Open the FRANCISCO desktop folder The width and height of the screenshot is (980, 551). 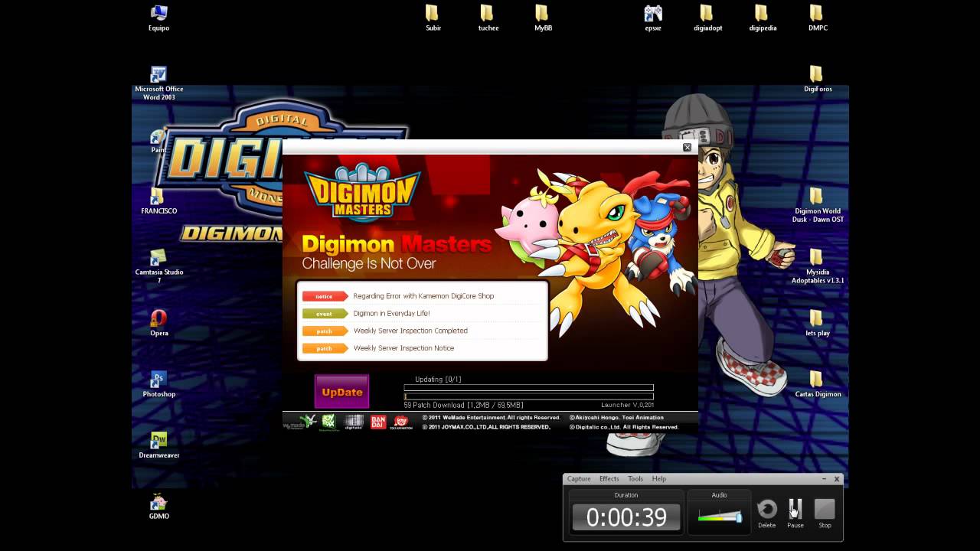click(158, 202)
